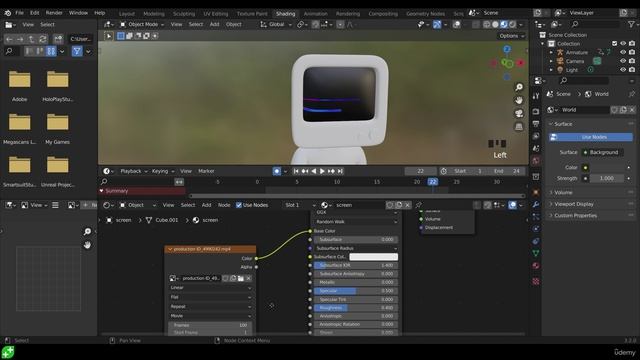Open the World properties tab icon
Image resolution: width=640 pixels, height=360 pixels.
click(536, 160)
